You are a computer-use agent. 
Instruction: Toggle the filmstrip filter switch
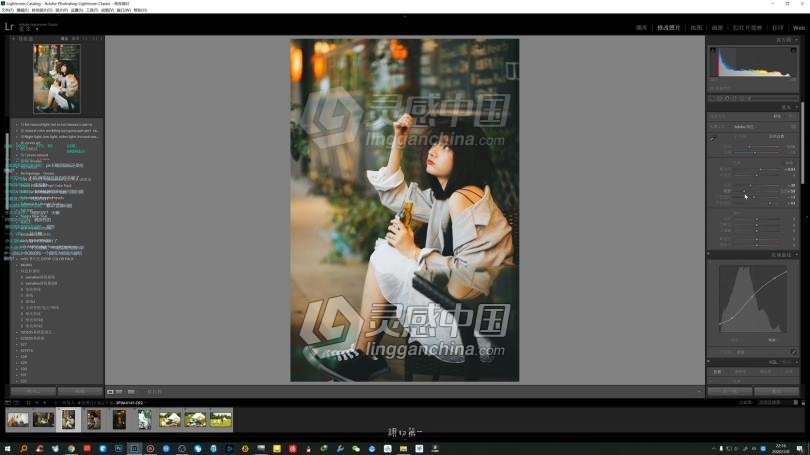pyautogui.click(x=796, y=403)
